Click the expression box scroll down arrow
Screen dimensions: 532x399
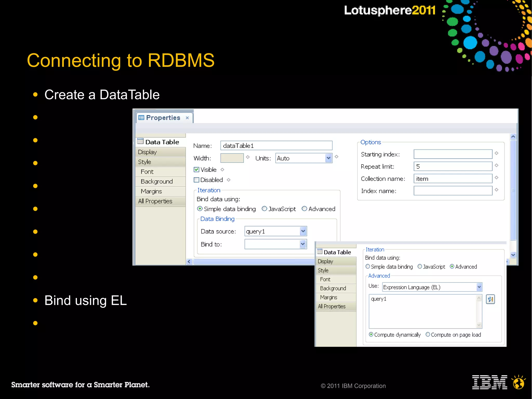pos(479,325)
